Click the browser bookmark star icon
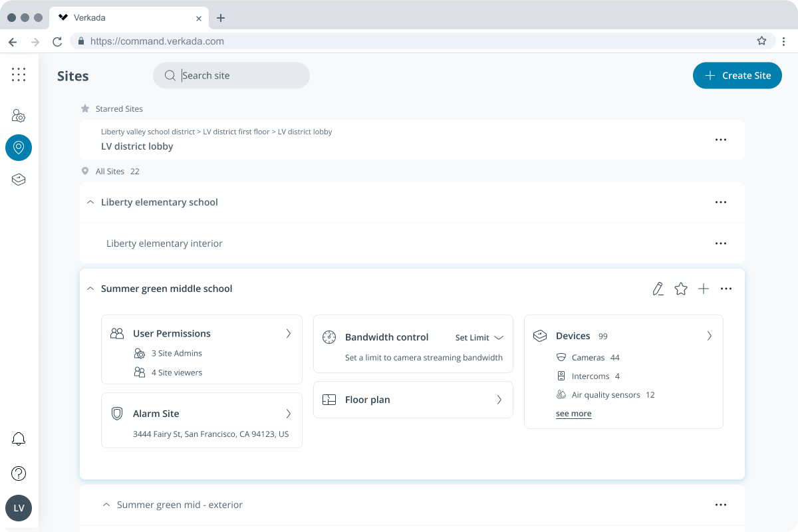 point(762,41)
